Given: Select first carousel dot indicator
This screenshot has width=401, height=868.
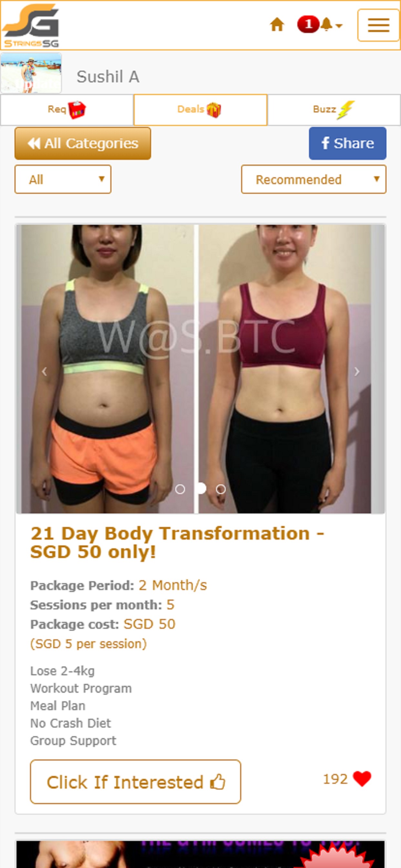Looking at the screenshot, I should (x=180, y=489).
